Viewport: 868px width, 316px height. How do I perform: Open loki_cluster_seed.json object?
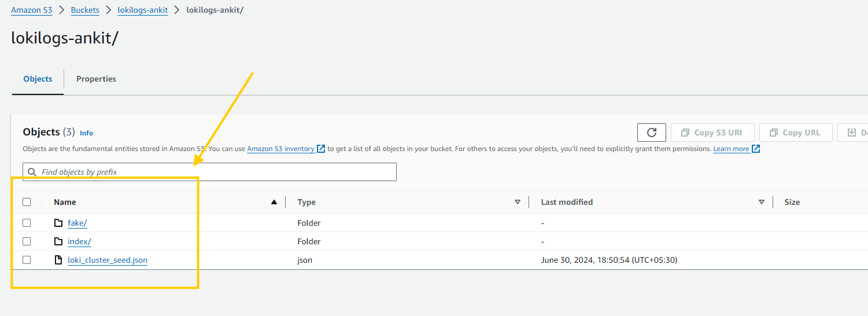pos(108,260)
